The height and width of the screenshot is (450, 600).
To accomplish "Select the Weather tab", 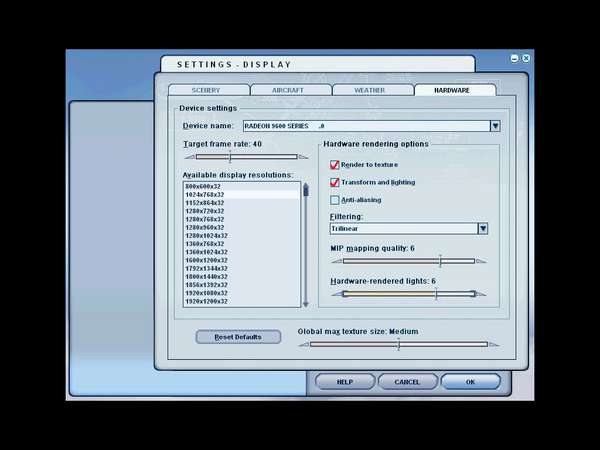I will pyautogui.click(x=373, y=90).
